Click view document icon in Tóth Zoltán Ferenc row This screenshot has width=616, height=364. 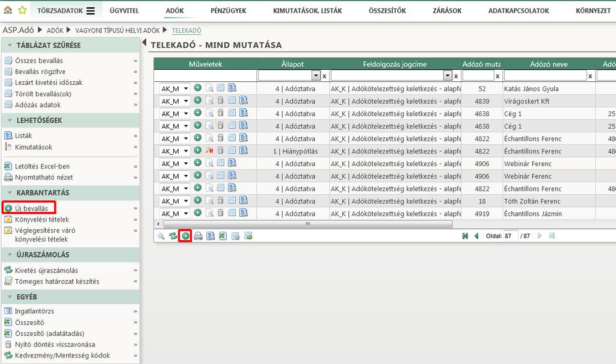pyautogui.click(x=209, y=200)
